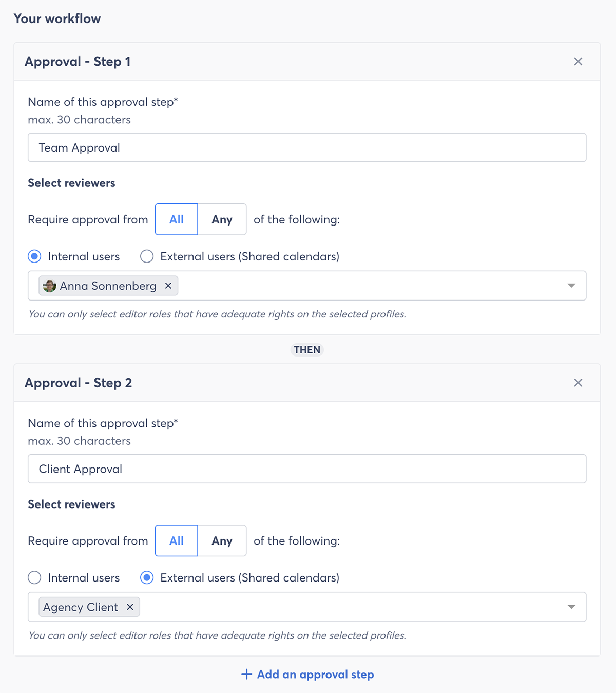Add an approval step
Screen dimensions: 616x693
[x=307, y=675]
